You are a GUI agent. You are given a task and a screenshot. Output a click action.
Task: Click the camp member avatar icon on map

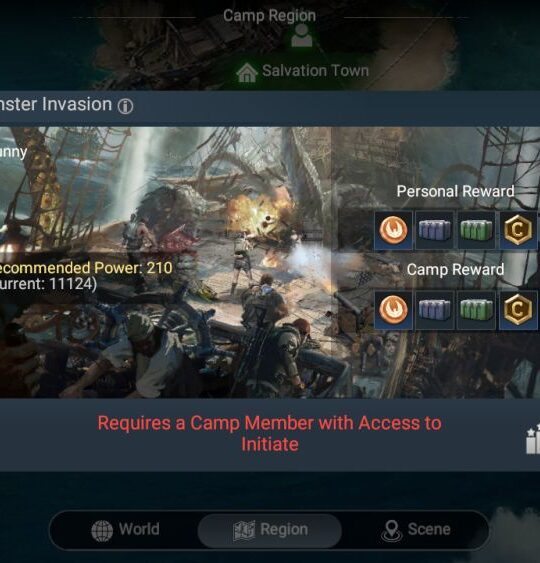click(302, 35)
